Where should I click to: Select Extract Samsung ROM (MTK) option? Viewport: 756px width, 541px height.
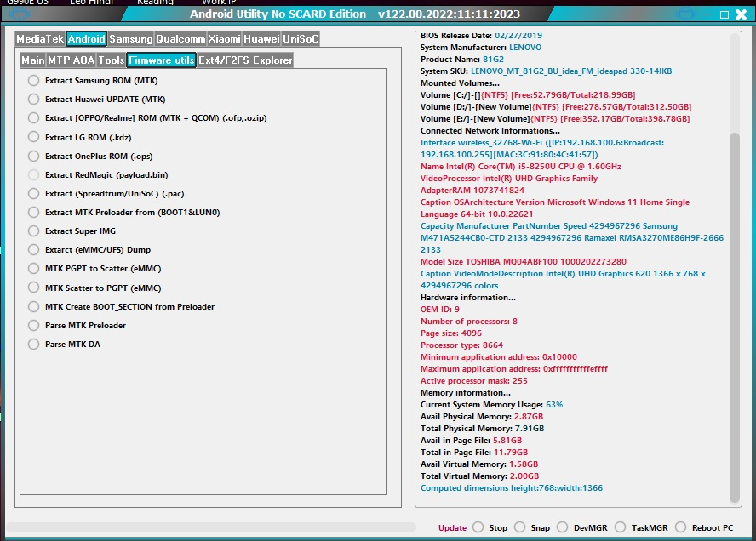pyautogui.click(x=34, y=81)
